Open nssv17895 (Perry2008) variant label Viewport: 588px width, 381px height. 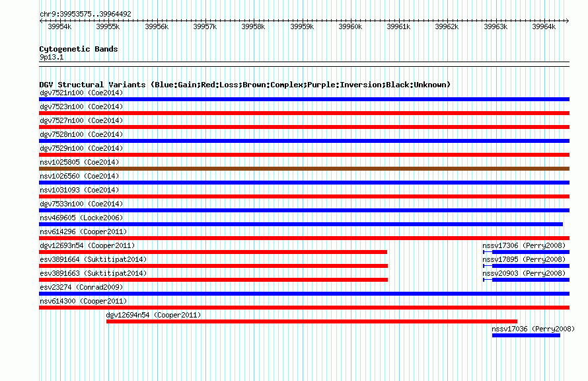(x=524, y=259)
